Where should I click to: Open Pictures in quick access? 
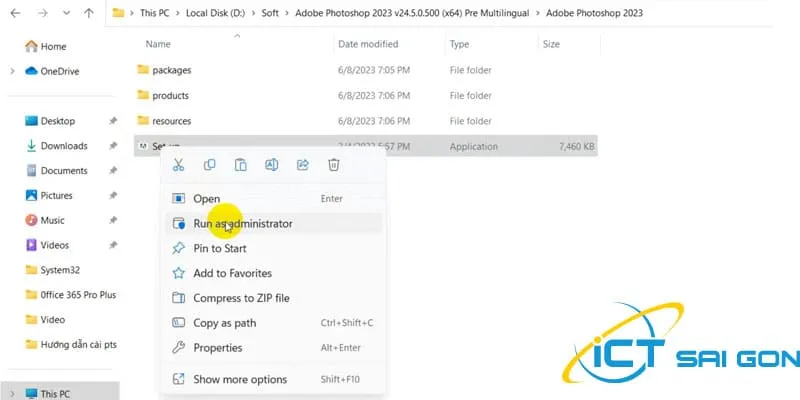[x=49, y=195]
